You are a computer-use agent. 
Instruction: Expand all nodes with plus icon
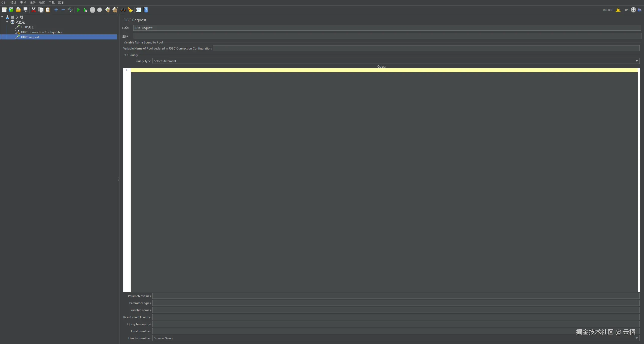click(56, 10)
